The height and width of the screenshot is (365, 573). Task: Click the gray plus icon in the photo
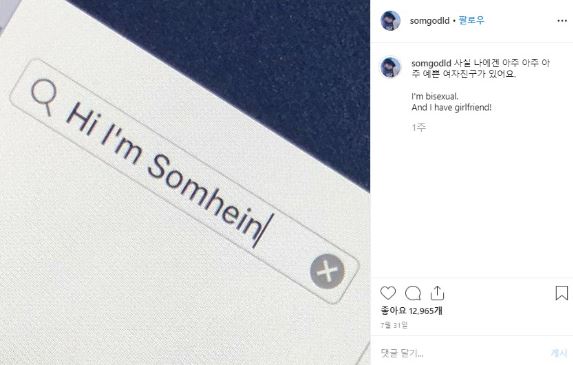click(327, 272)
